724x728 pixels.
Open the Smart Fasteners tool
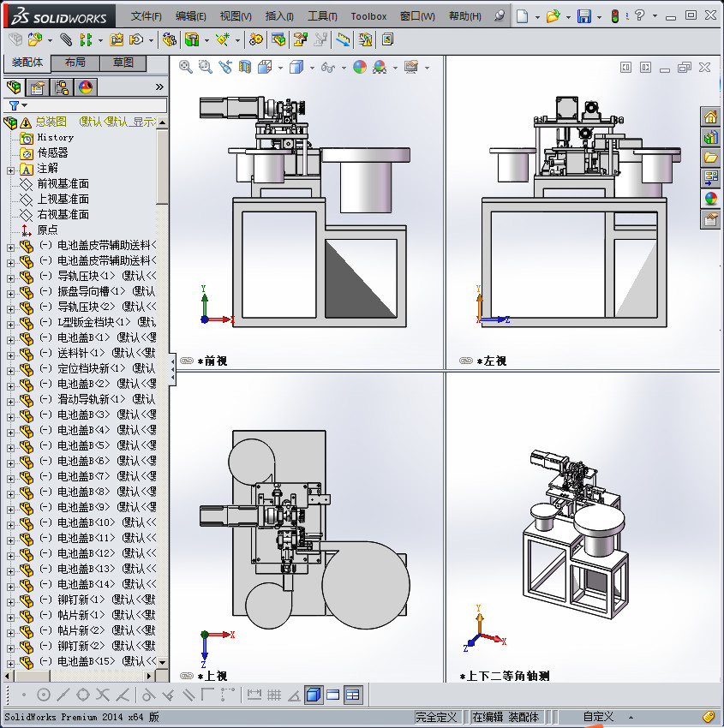[117, 40]
